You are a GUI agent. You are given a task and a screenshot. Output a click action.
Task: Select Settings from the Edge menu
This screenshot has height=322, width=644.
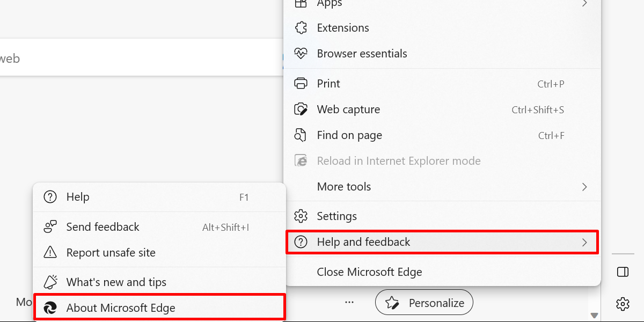[336, 216]
